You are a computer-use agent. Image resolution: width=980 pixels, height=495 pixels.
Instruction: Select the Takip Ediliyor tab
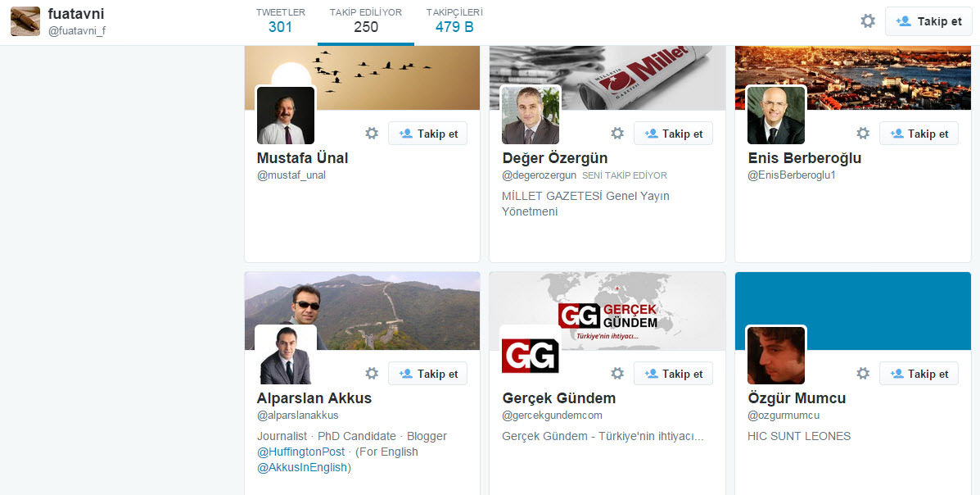click(366, 20)
